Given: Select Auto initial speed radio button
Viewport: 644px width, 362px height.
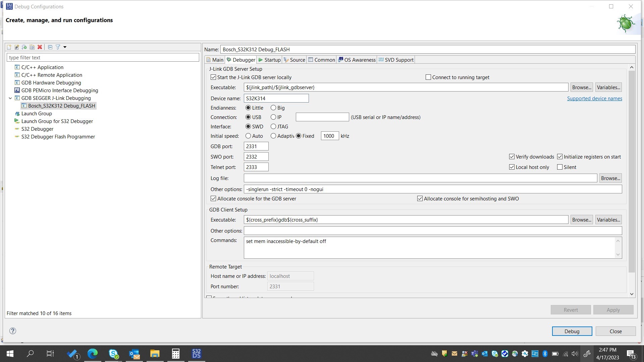Looking at the screenshot, I should pos(248,136).
